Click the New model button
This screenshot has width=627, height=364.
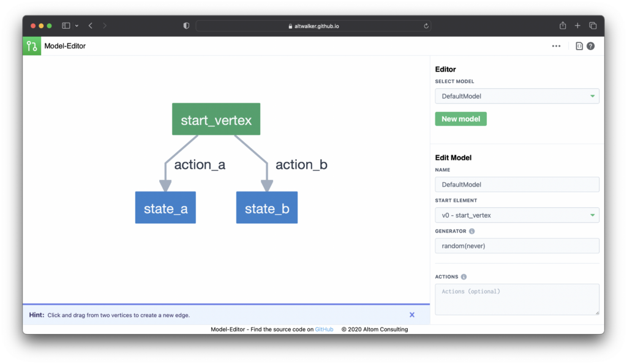coord(460,119)
